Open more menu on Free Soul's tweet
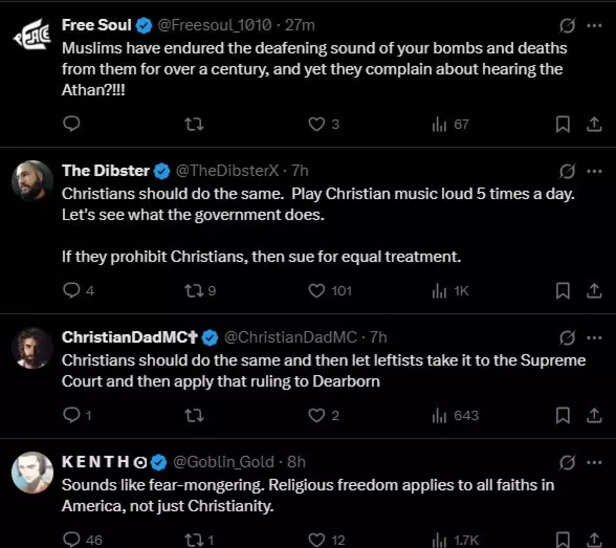The height and width of the screenshot is (548, 616). [594, 25]
